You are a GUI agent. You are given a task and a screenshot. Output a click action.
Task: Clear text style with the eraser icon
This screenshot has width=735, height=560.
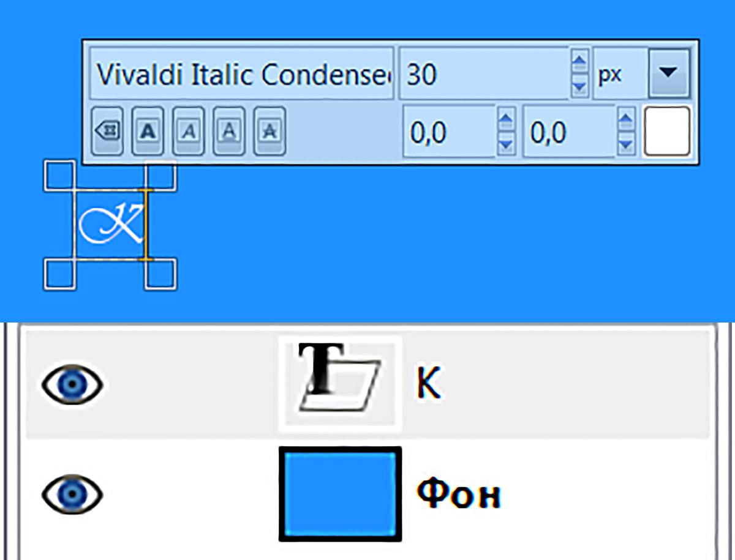[108, 131]
